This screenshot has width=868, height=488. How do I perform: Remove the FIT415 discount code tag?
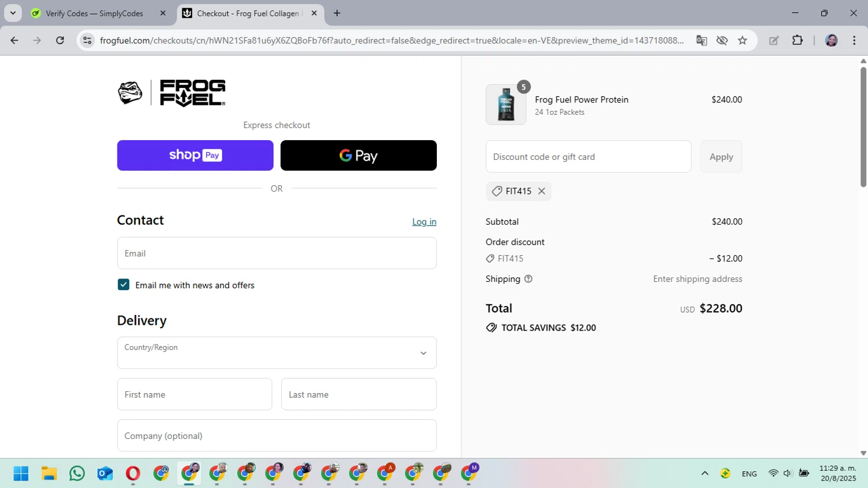tap(542, 191)
